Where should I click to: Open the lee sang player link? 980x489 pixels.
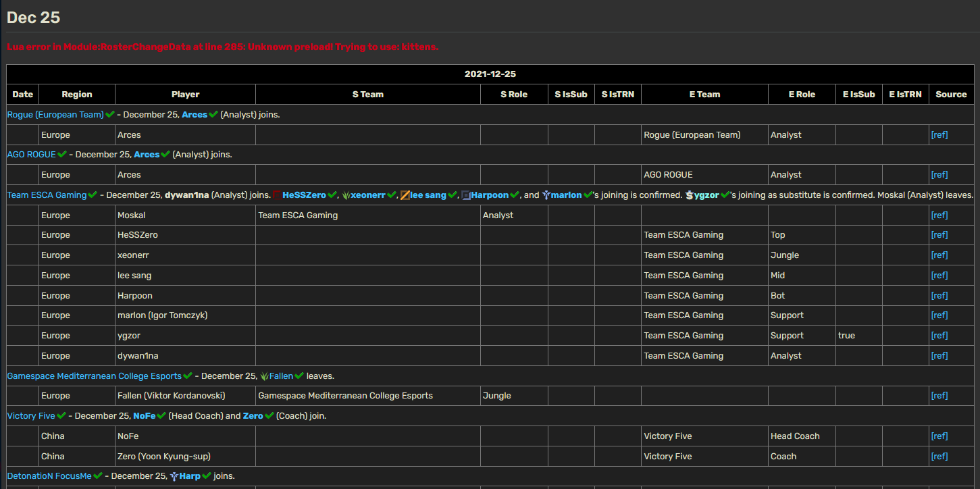pos(428,195)
